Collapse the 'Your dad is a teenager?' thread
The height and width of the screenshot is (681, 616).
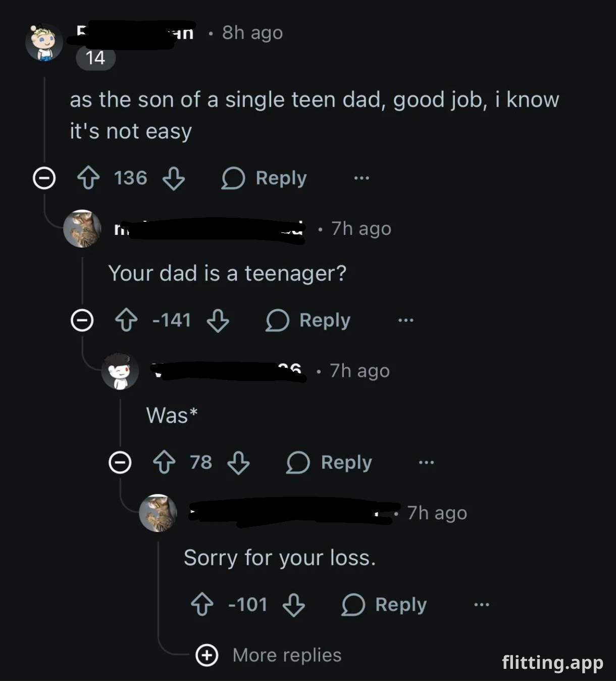click(x=82, y=320)
